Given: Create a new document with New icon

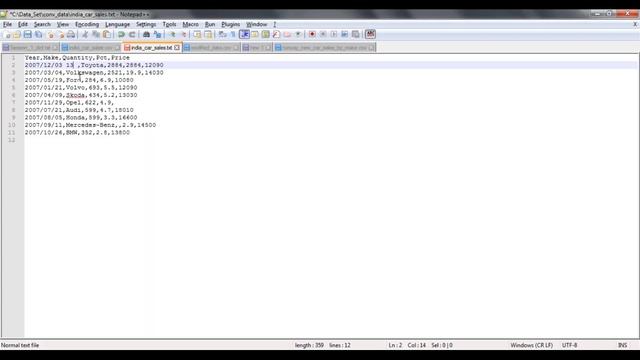Looking at the screenshot, I should point(7,34).
